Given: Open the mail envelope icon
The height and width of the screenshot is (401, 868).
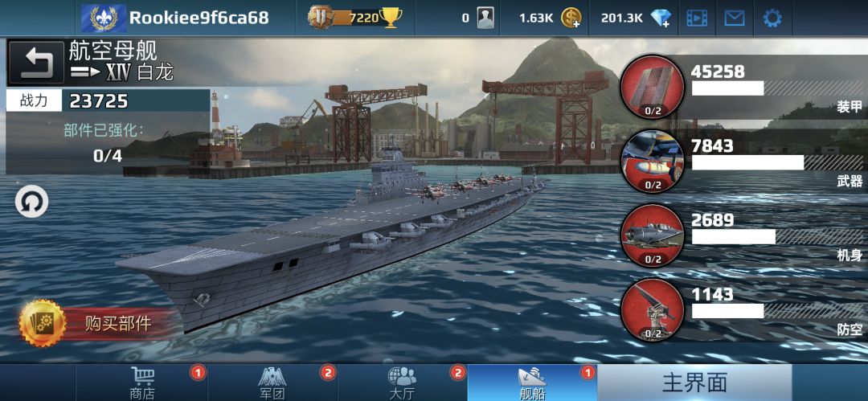Looking at the screenshot, I should [735, 18].
